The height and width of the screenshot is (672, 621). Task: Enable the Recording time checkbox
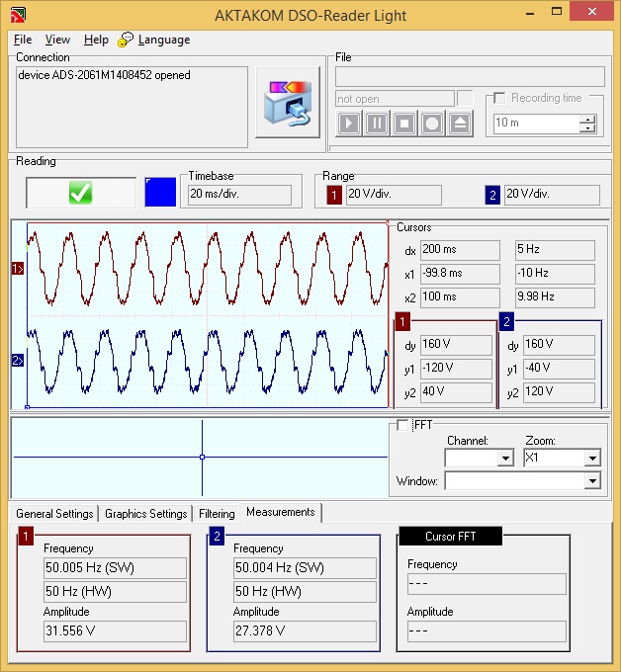point(499,98)
